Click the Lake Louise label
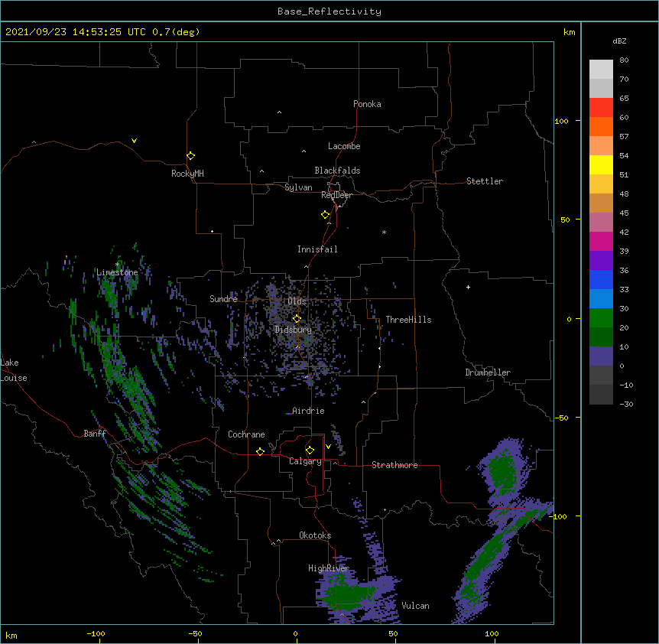The width and height of the screenshot is (659, 644). click(x=14, y=370)
